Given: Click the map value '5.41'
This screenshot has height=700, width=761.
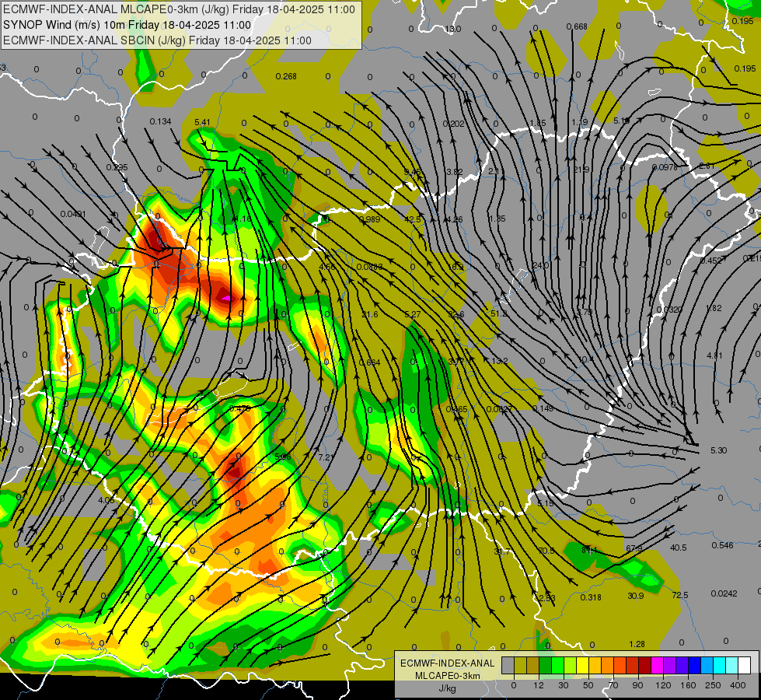Looking at the screenshot, I should pos(202,122).
